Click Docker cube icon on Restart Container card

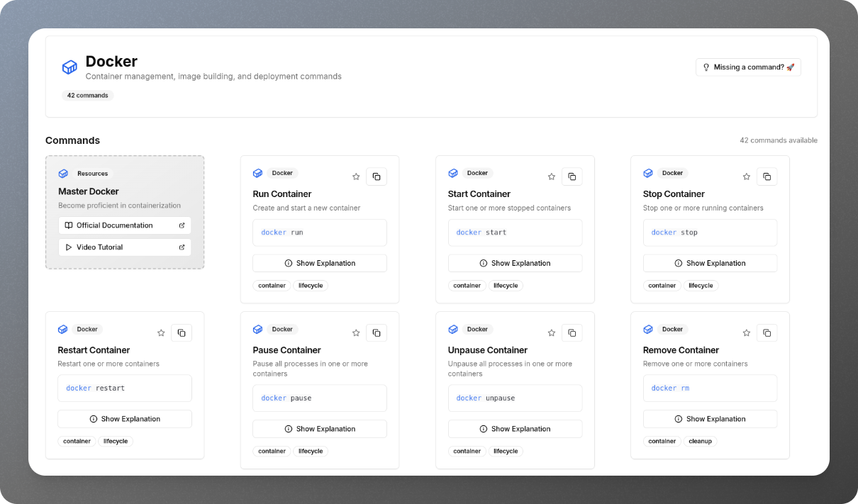(x=62, y=329)
